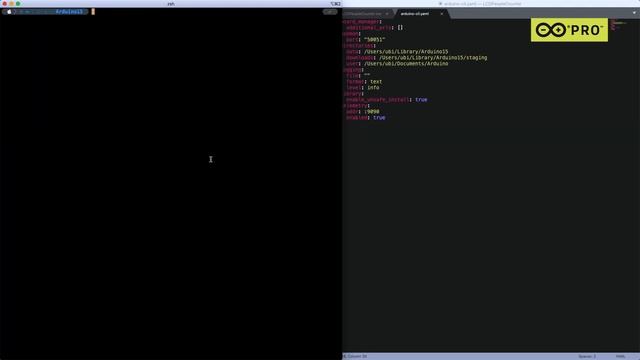
Task: Open the YAML syntax selector in status bar
Action: [x=620, y=356]
